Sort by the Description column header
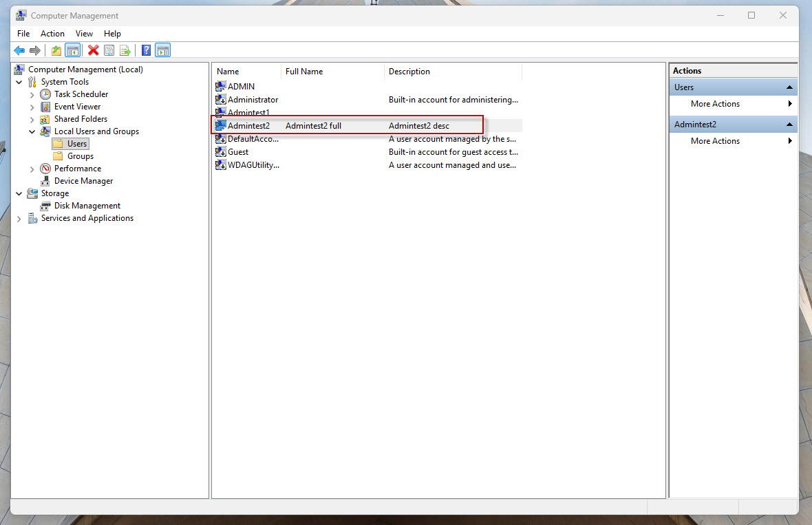Viewport: 812px width, 525px height. click(453, 72)
